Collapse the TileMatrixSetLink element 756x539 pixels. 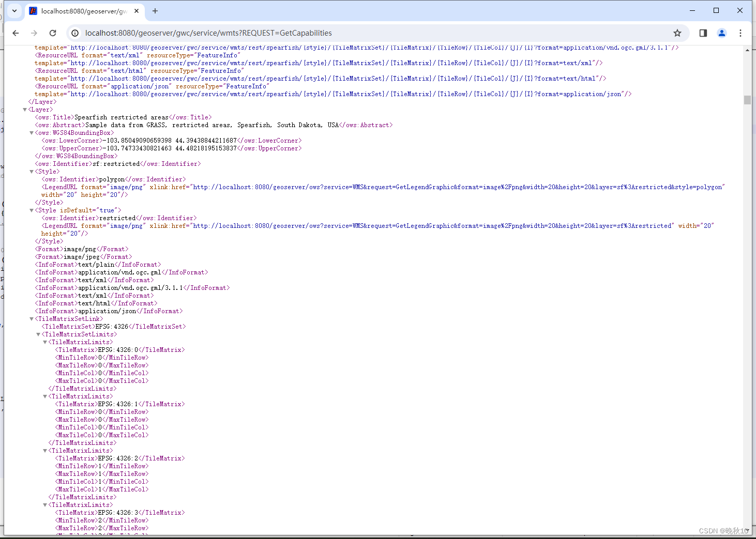[x=32, y=318]
